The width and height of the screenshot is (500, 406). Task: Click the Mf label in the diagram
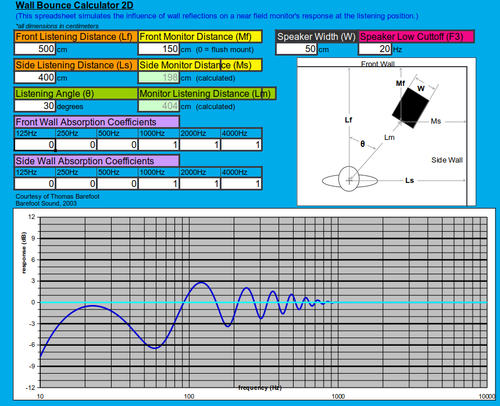[x=400, y=83]
